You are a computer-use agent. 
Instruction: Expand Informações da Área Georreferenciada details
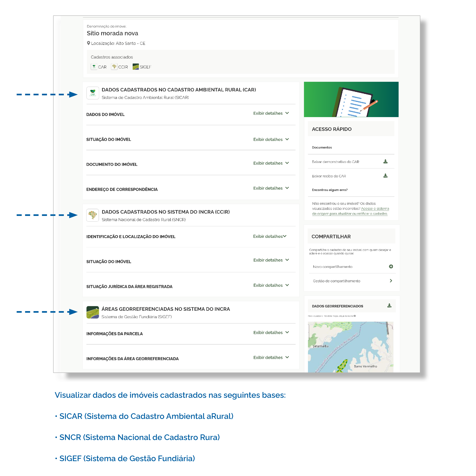[x=271, y=357]
